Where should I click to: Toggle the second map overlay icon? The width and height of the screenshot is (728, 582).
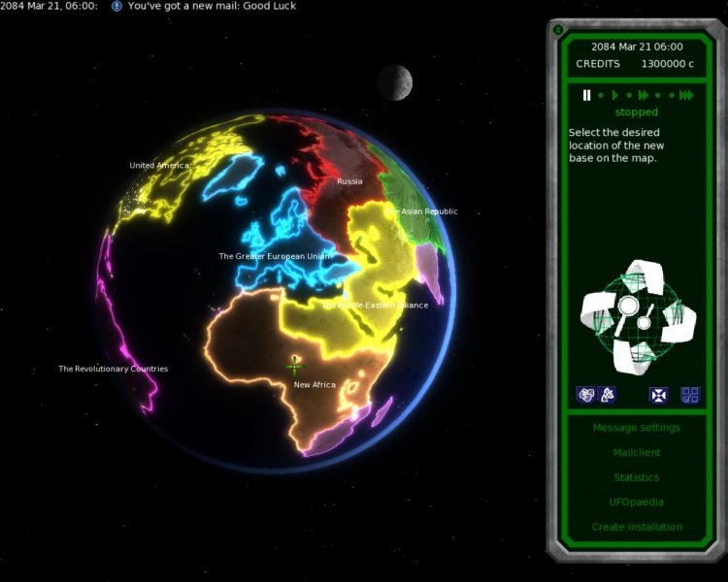point(607,395)
